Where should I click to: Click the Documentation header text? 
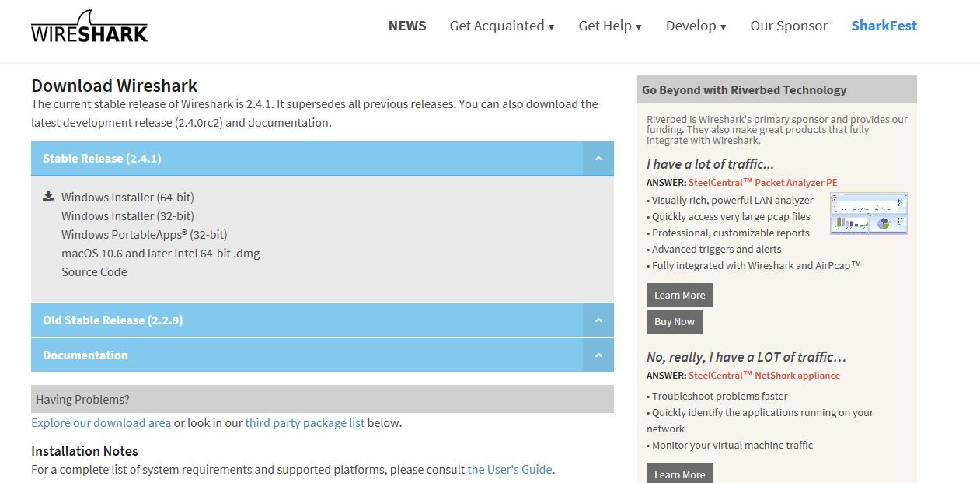pyautogui.click(x=85, y=355)
